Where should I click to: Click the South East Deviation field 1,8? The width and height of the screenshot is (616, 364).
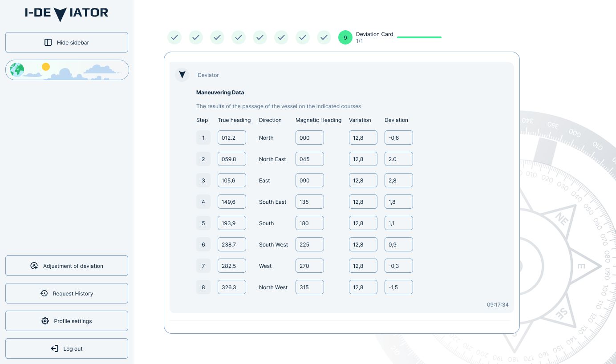[399, 202]
